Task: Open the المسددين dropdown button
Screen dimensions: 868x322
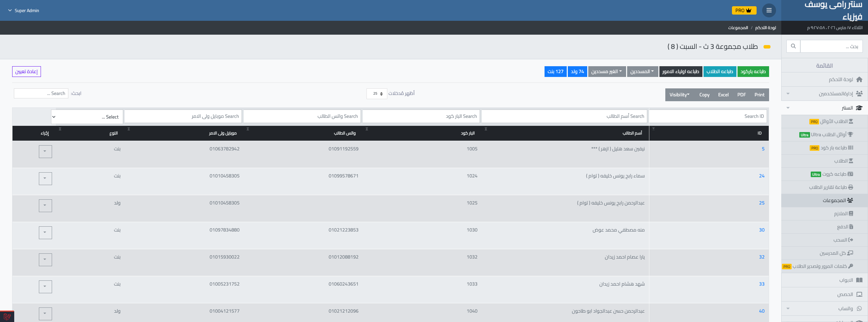Action: tap(642, 71)
